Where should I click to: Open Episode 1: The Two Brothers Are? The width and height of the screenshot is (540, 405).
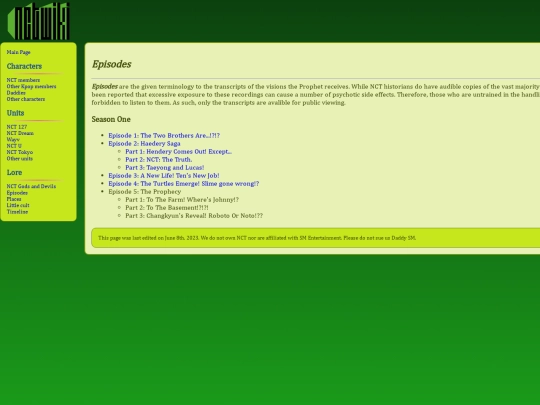(x=164, y=136)
